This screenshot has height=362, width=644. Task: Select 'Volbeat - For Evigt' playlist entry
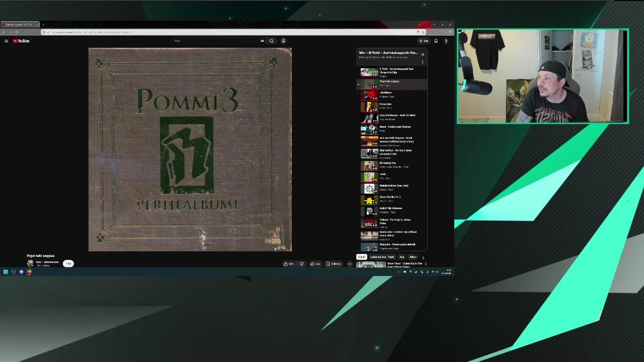coord(392,223)
